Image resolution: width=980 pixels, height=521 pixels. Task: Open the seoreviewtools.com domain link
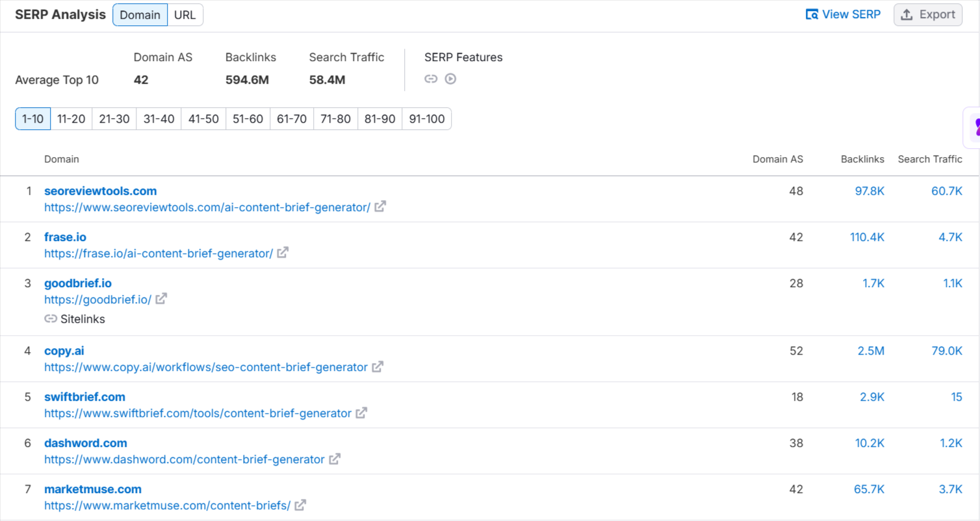100,191
